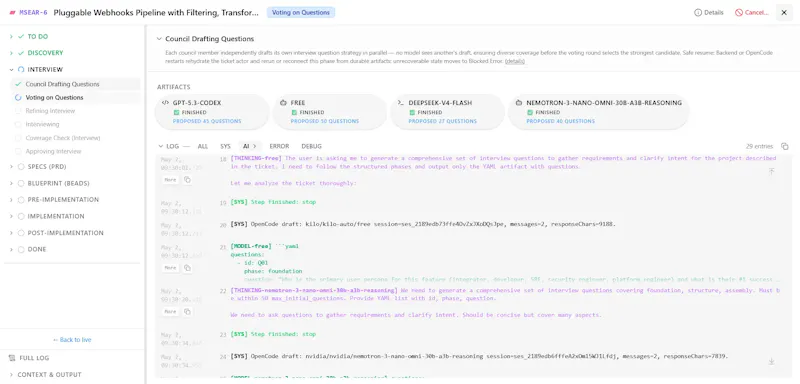The width and height of the screenshot is (800, 384).
Task: Jump to top of log arrow icon
Action: (x=771, y=171)
